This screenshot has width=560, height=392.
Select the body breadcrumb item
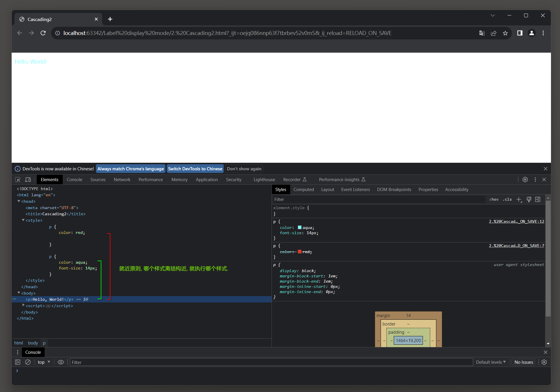click(x=33, y=343)
